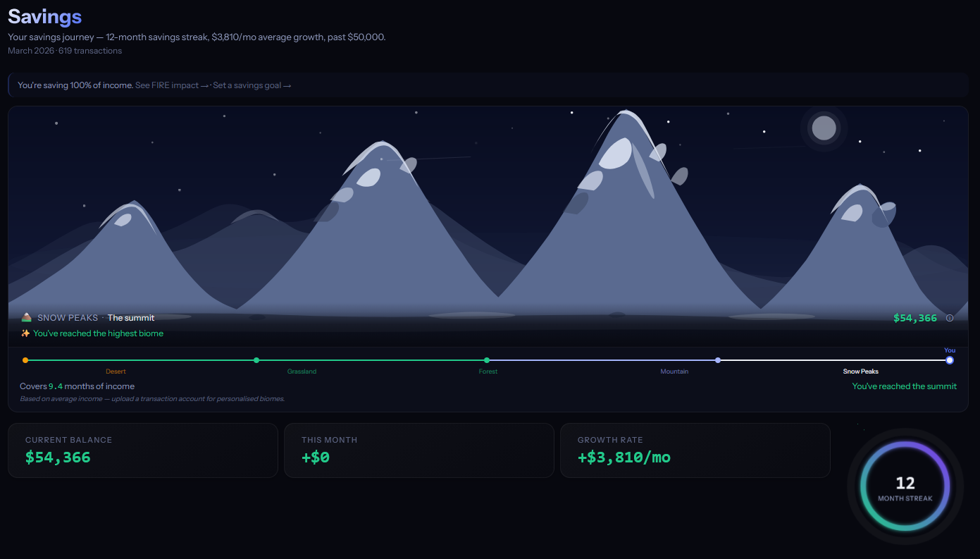Open the This Month card
The height and width of the screenshot is (559, 980).
tap(418, 450)
